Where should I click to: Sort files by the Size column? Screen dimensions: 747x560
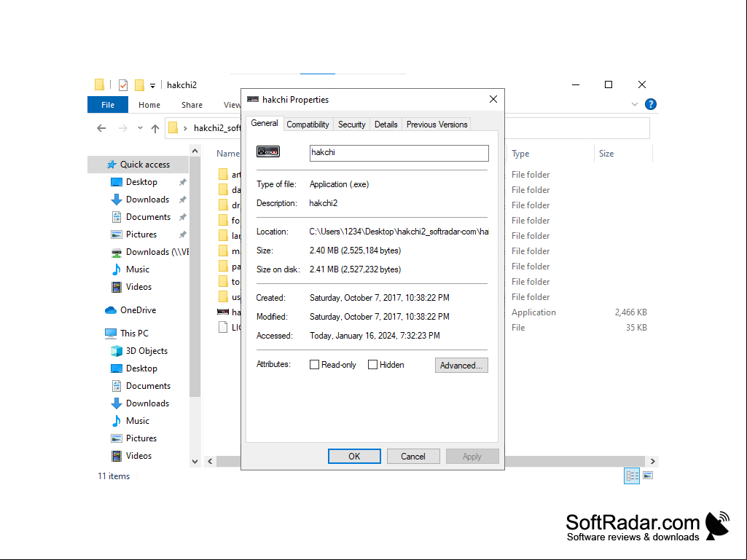[x=606, y=154]
